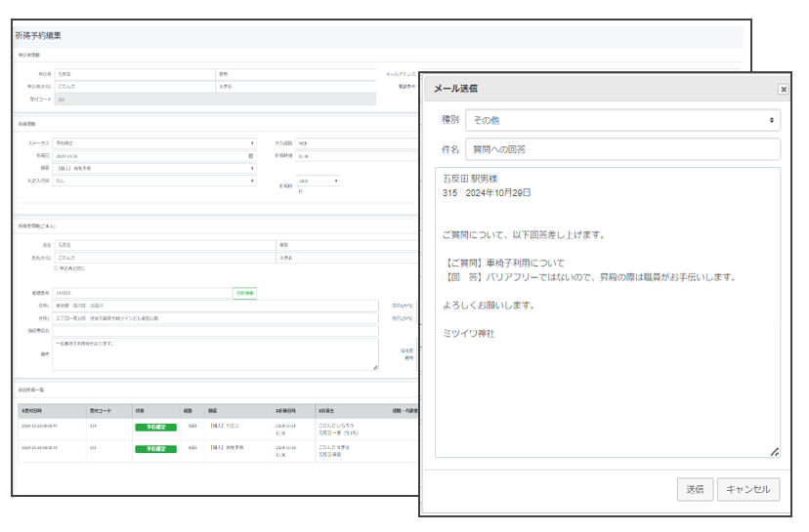
Task: Open the calendar icon in 祈祷日 field
Action: click(x=251, y=155)
